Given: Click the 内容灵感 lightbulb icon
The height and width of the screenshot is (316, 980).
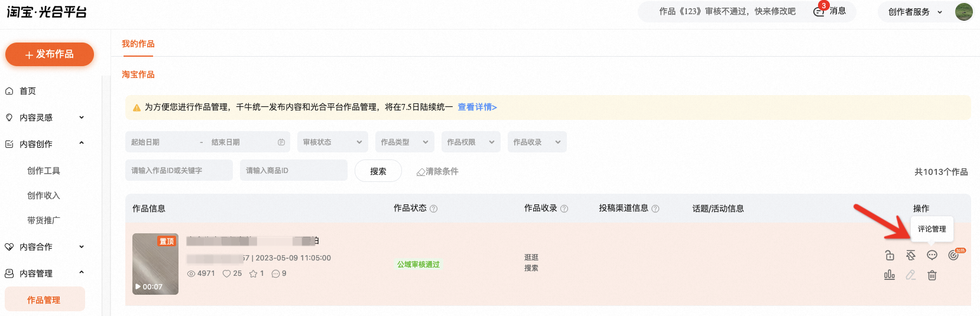Looking at the screenshot, I should pos(9,118).
